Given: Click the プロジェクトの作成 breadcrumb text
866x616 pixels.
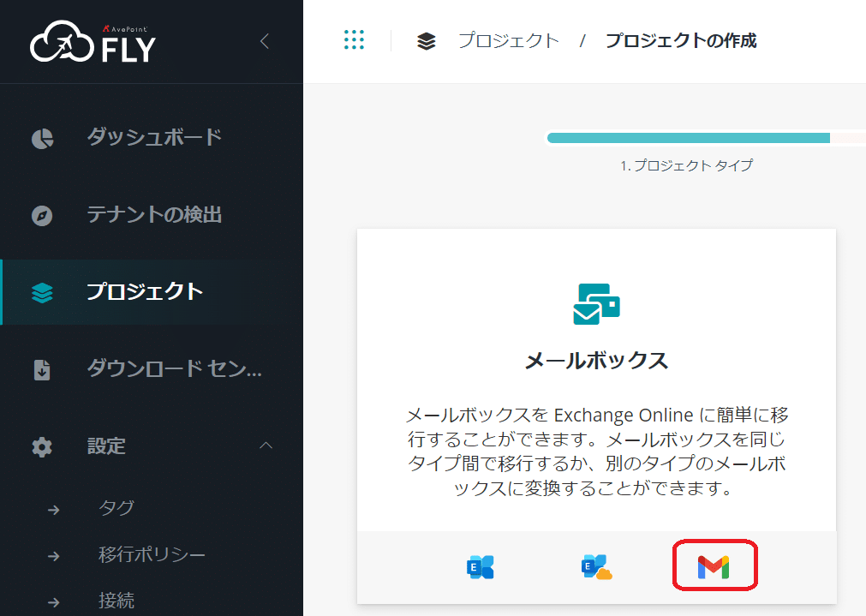Looking at the screenshot, I should point(681,41).
